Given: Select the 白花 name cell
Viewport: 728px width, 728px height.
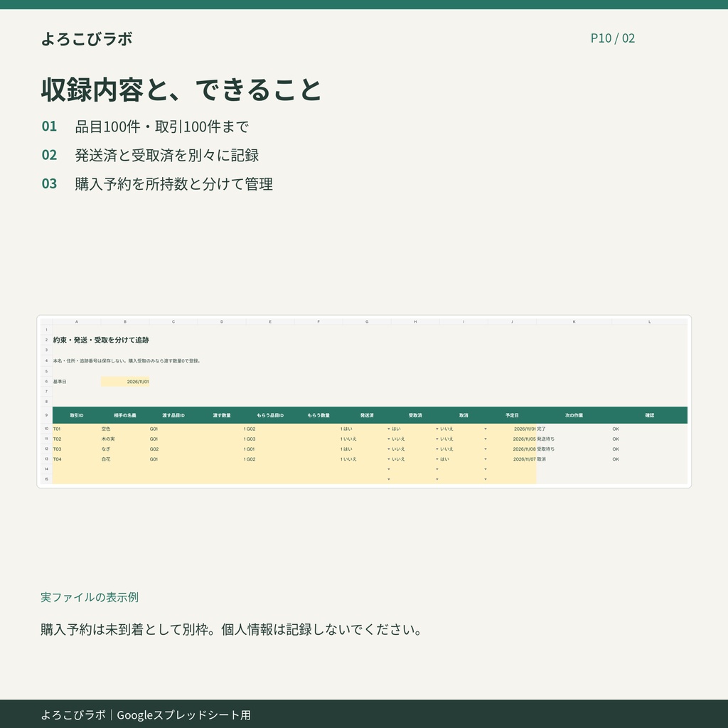Looking at the screenshot, I should [x=125, y=459].
